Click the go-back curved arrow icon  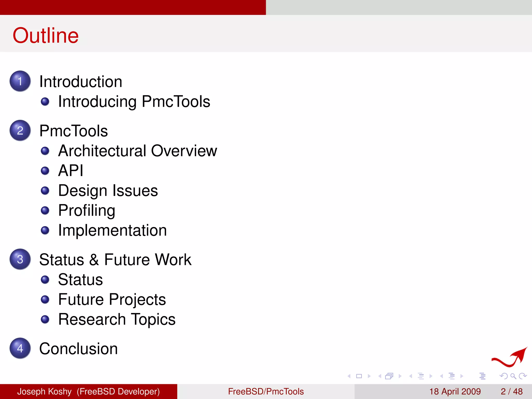[503, 376]
